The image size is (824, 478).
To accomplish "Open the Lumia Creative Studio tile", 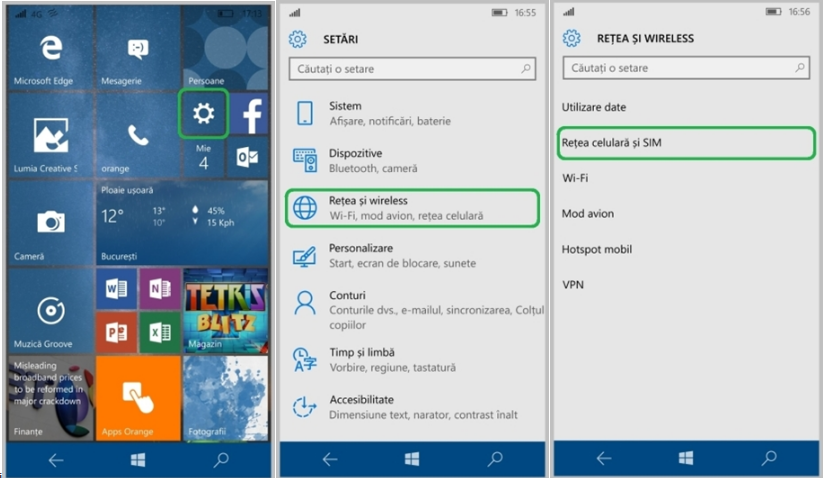I will [50, 136].
